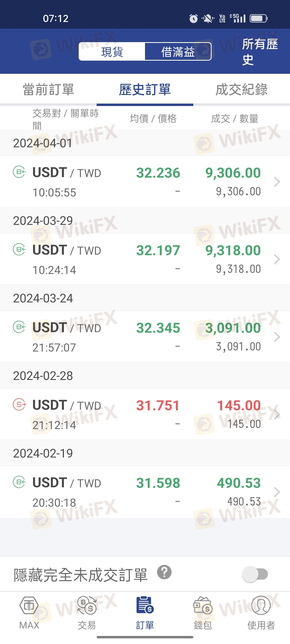
Task: Toggle 隱藏完全未成交訂單 switch
Action: pyautogui.click(x=255, y=574)
